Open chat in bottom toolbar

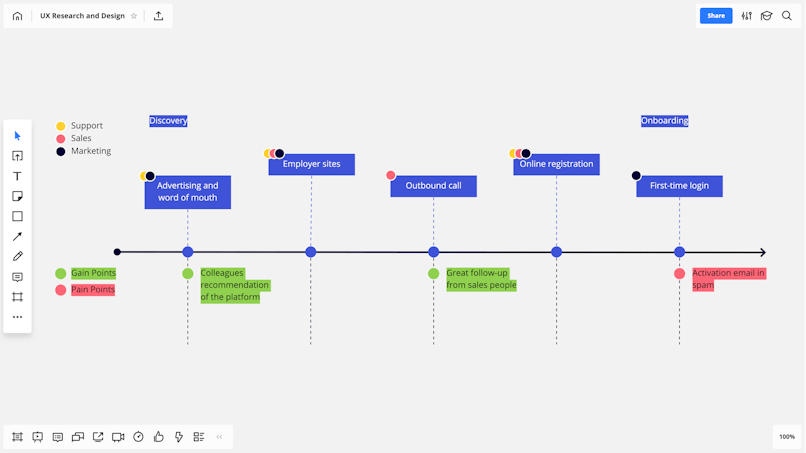coord(78,437)
